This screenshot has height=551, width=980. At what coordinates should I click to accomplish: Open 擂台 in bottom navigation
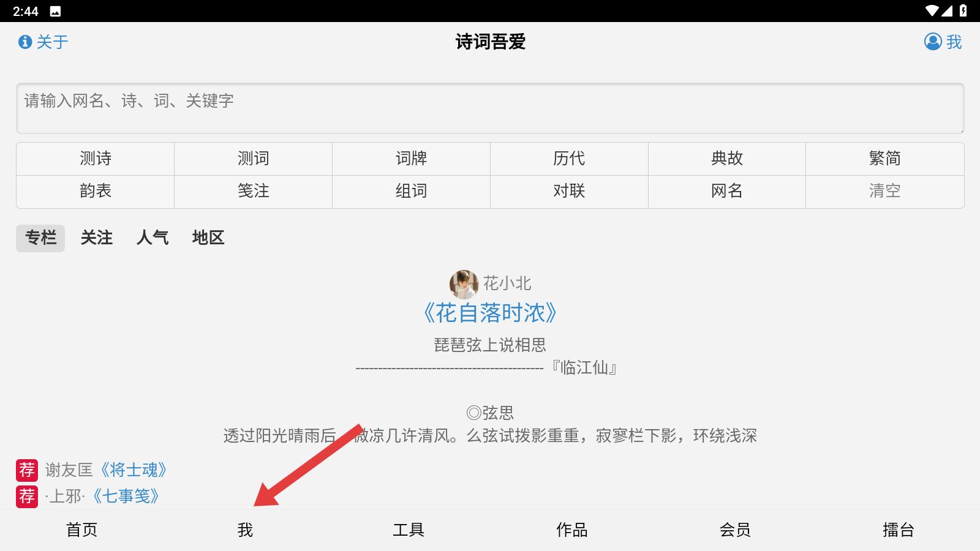point(899,530)
